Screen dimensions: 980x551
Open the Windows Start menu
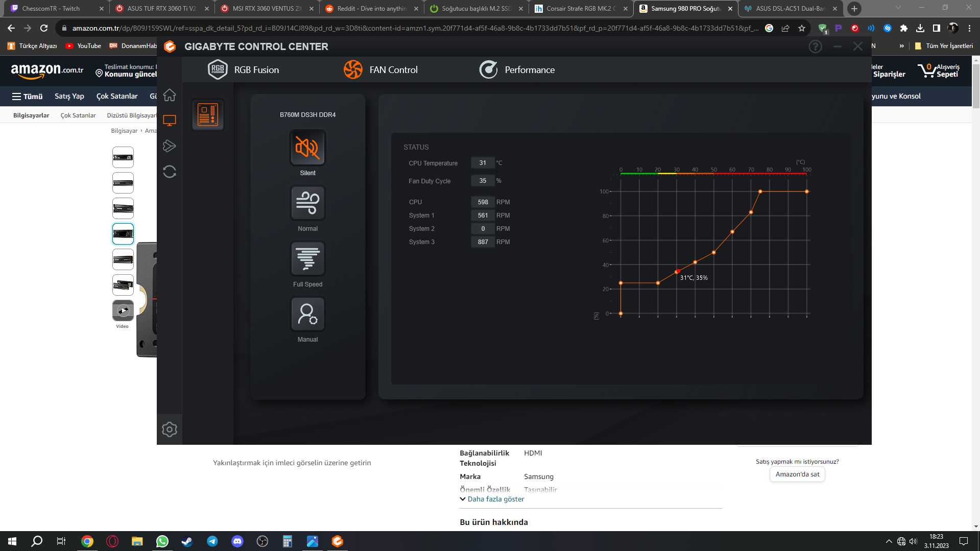point(12,541)
